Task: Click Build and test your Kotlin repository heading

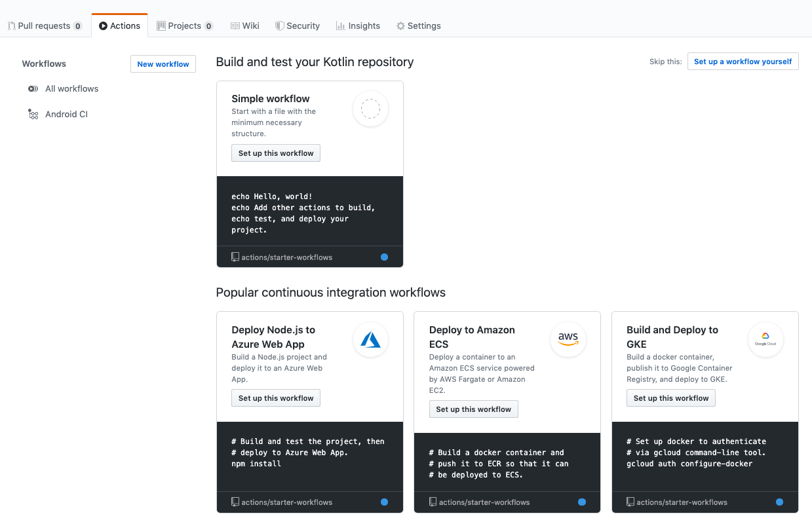Action: tap(315, 62)
